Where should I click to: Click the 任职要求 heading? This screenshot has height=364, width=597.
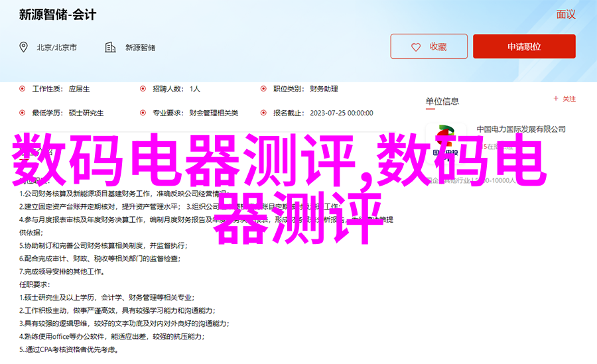(x=34, y=284)
